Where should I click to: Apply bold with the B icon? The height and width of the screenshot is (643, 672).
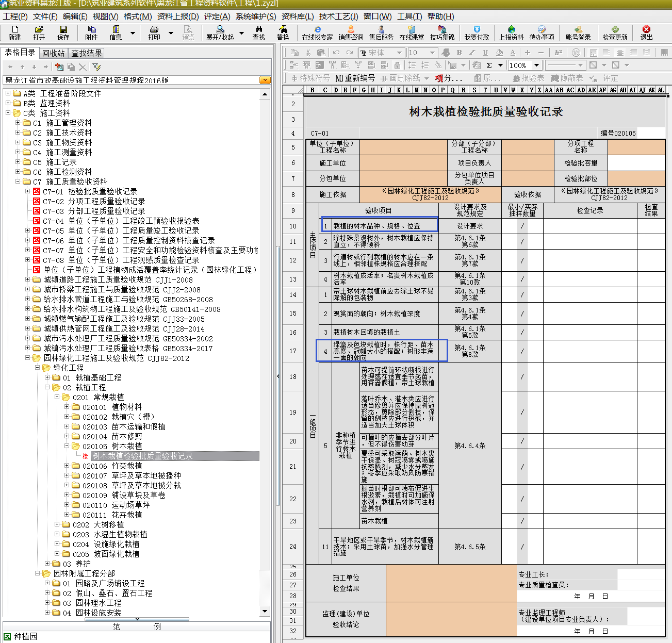pos(459,53)
